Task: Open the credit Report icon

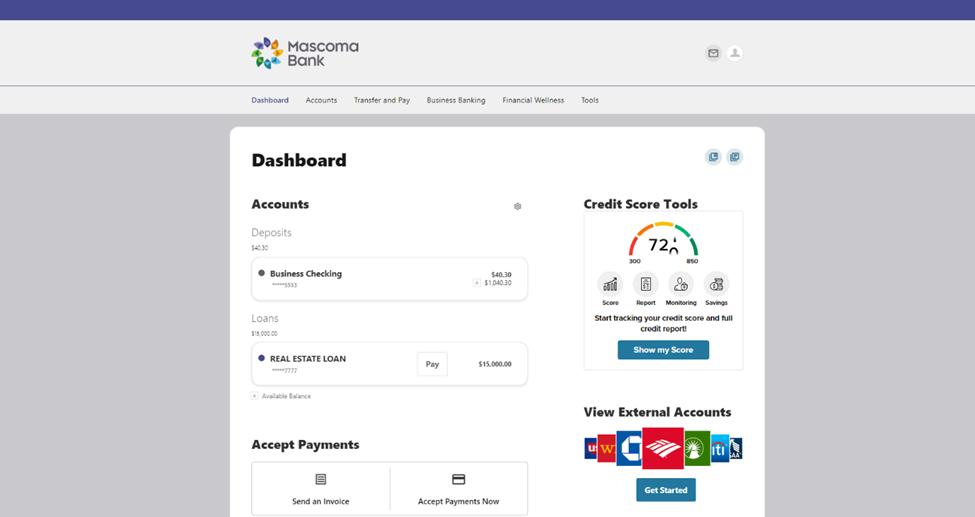Action: (645, 284)
